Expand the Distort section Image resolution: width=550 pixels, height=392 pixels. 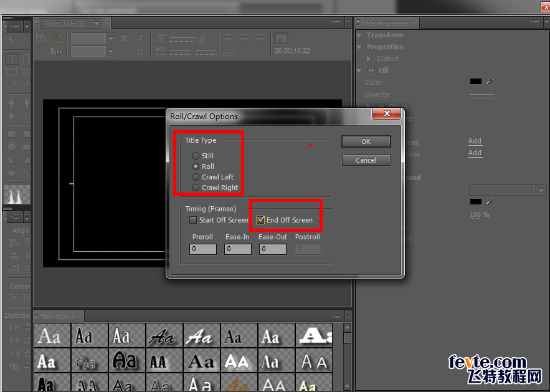coord(369,59)
